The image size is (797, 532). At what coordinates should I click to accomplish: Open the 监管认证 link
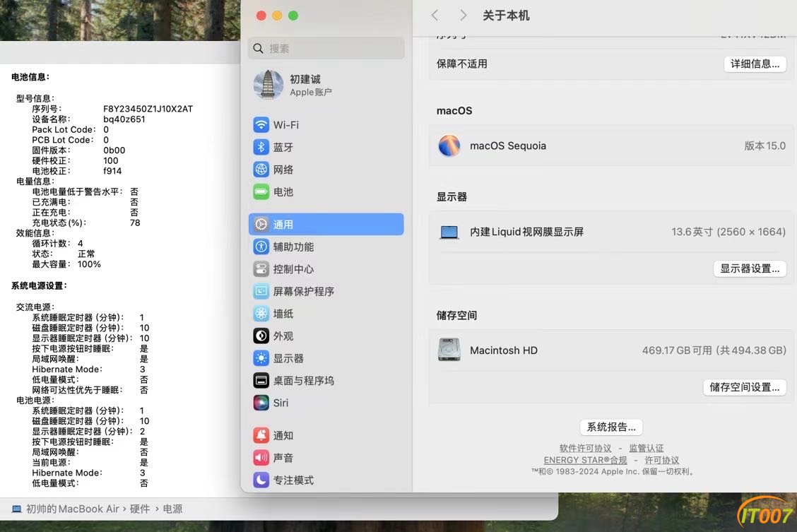[647, 448]
